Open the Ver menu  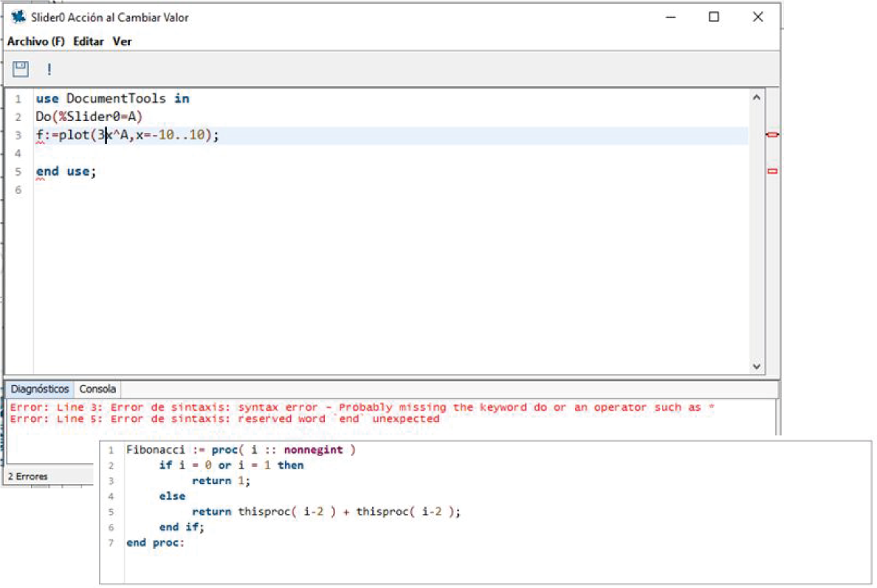122,41
